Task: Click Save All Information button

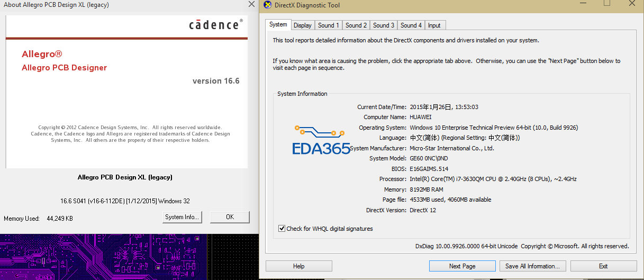Action: pyautogui.click(x=532, y=266)
